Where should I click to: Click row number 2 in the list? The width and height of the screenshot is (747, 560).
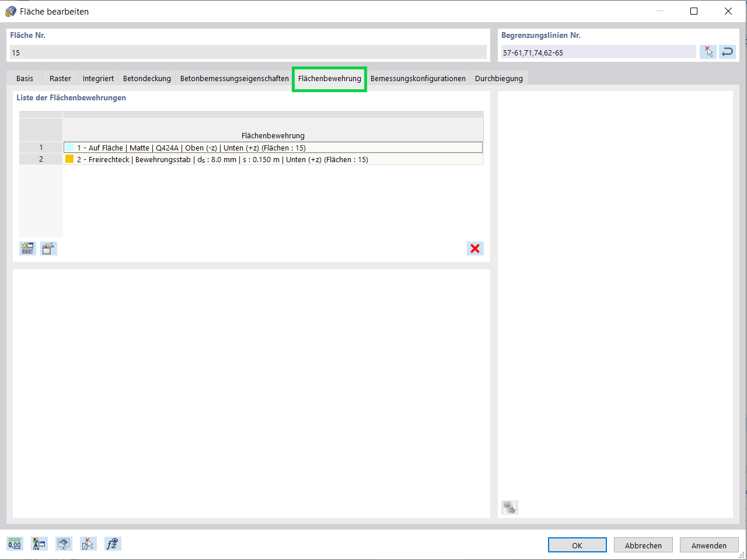(41, 159)
